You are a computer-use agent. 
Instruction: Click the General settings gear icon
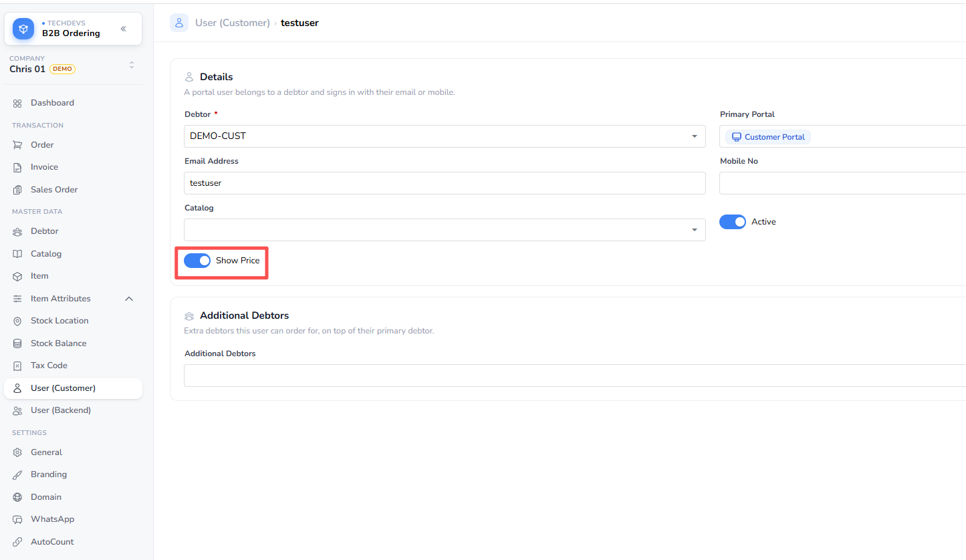[x=17, y=452]
